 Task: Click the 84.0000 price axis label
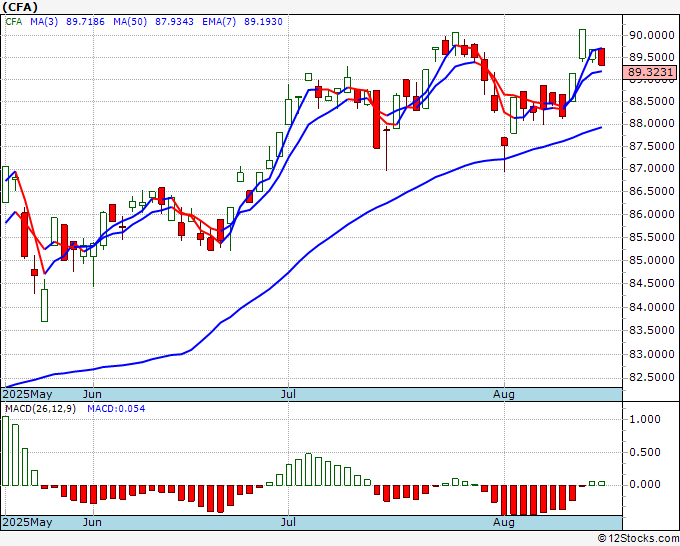point(652,307)
